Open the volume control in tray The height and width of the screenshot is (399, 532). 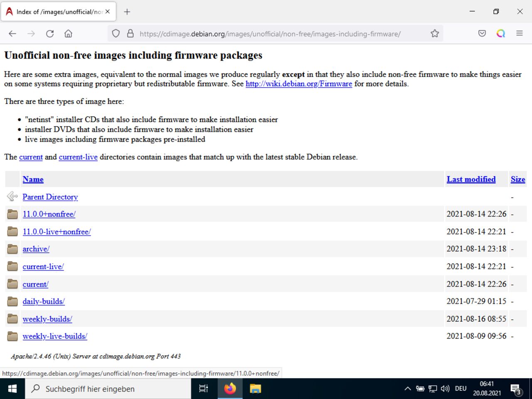(445, 389)
